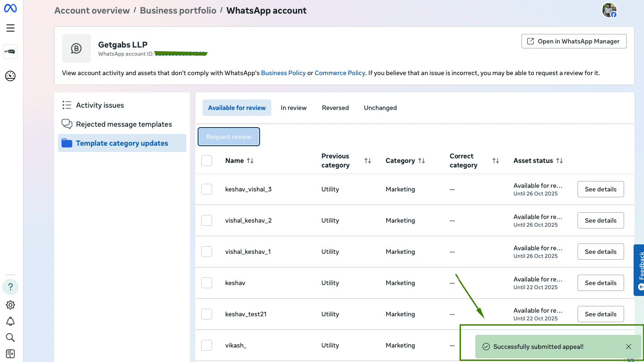
Task: Click the template name vikash_
Action: [x=236, y=345]
